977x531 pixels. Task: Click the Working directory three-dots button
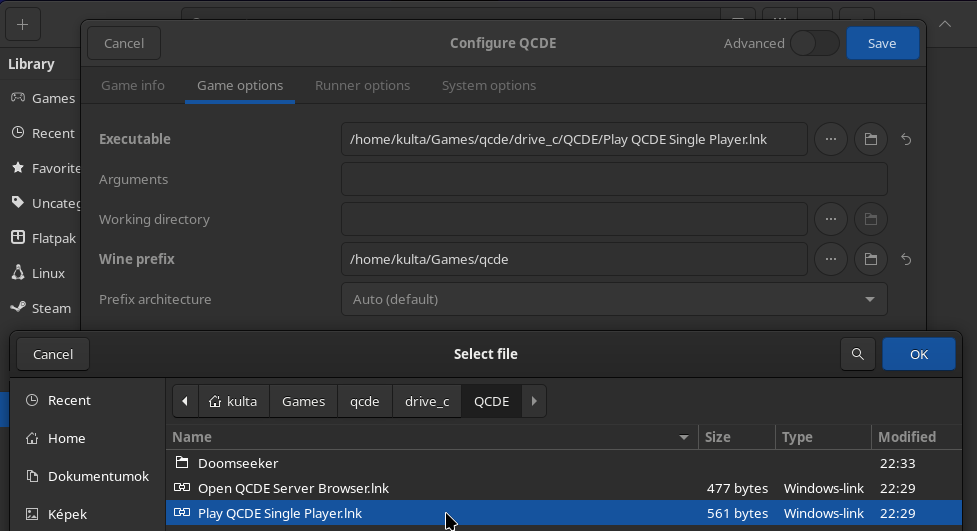click(830, 219)
